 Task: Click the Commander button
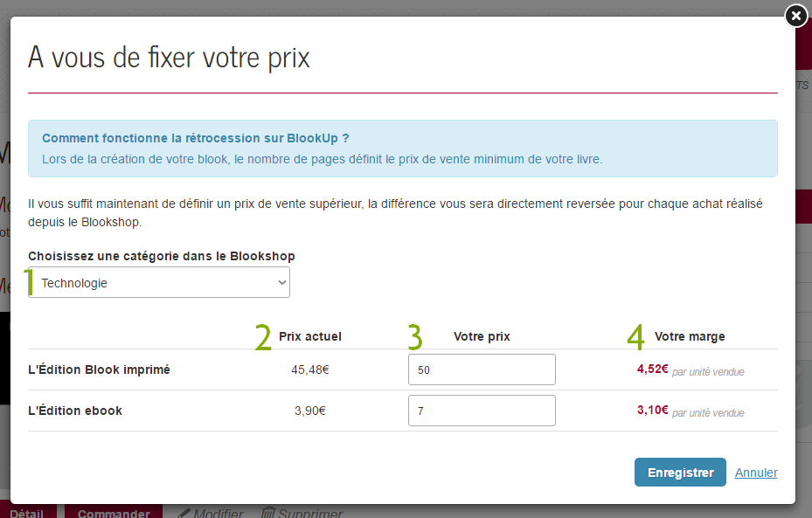click(114, 513)
